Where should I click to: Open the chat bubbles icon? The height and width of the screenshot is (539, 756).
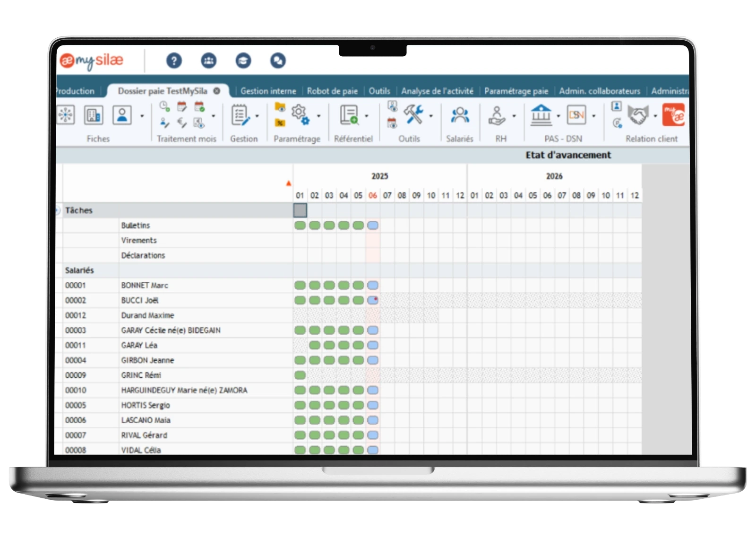pyautogui.click(x=278, y=61)
